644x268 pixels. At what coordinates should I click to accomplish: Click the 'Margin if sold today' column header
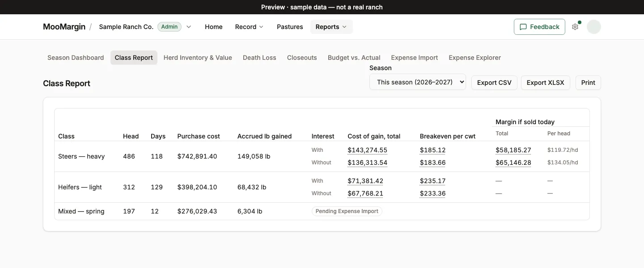point(525,122)
